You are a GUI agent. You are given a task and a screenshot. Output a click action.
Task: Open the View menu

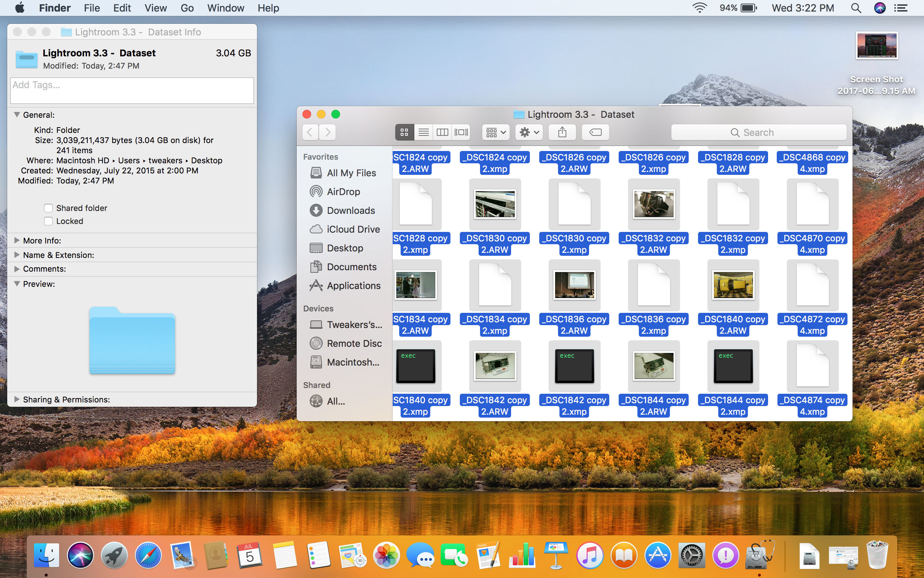pos(156,8)
